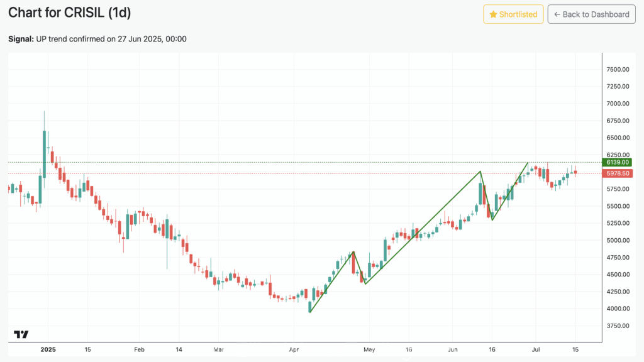
Task: Click the 7500.00 price axis label
Action: click(x=618, y=70)
